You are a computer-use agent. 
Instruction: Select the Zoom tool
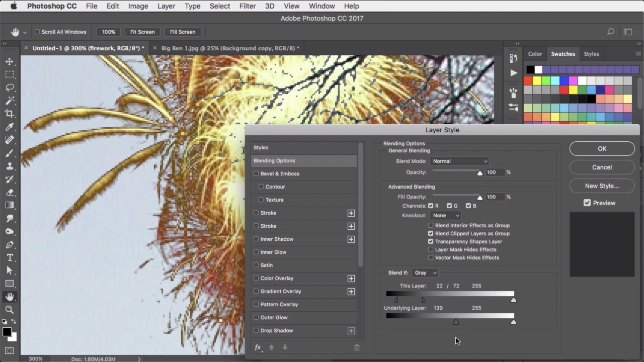(x=10, y=310)
